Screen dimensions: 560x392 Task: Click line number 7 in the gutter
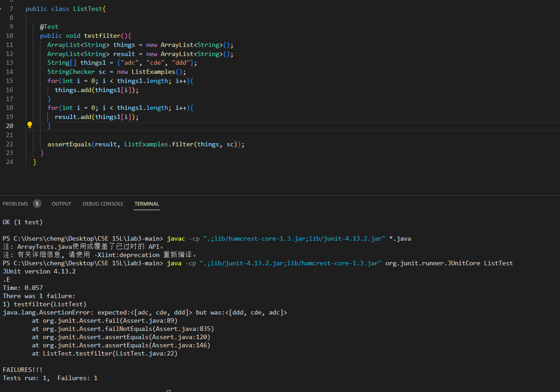pyautogui.click(x=11, y=9)
